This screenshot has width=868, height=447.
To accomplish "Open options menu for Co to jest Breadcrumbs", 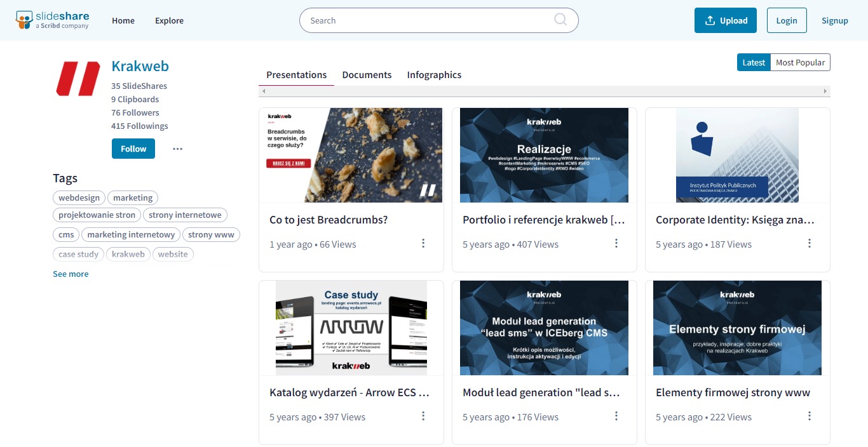I will (423, 243).
